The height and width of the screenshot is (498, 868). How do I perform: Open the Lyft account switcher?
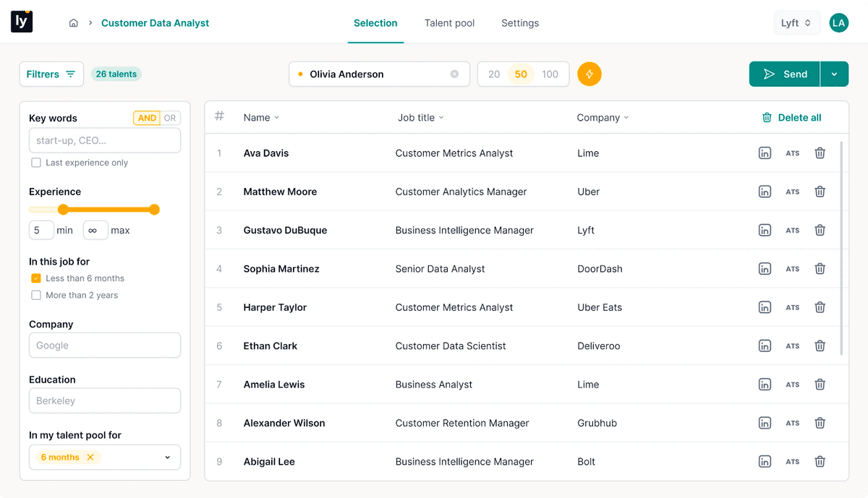coord(797,23)
